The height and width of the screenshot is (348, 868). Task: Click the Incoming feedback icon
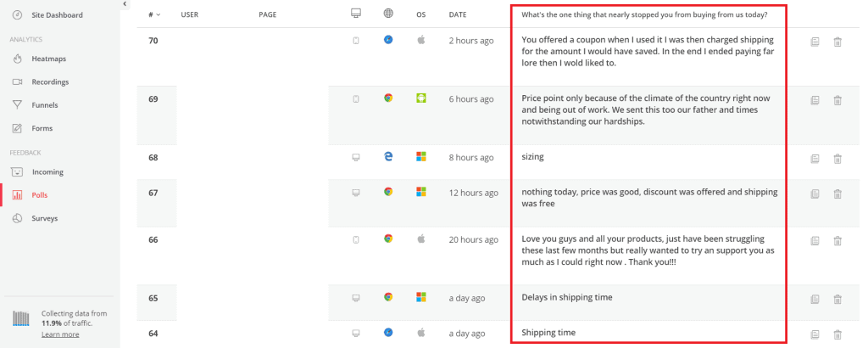(17, 171)
